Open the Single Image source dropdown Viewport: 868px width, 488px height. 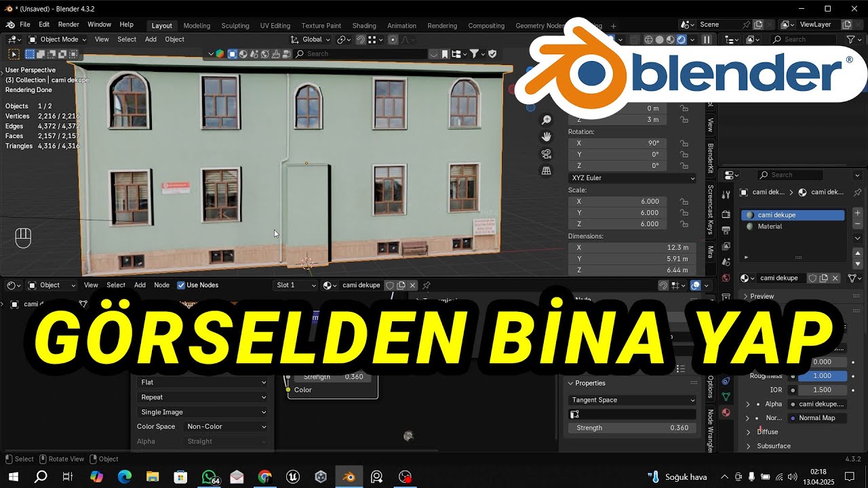click(203, 412)
